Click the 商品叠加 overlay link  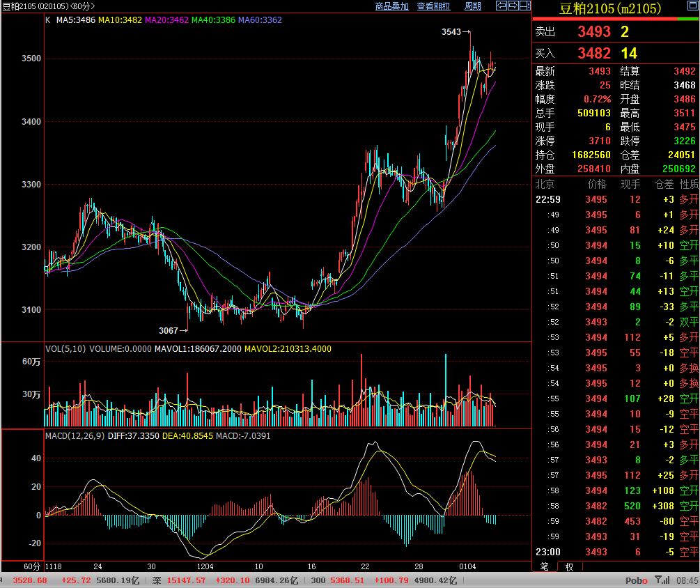[x=391, y=6]
